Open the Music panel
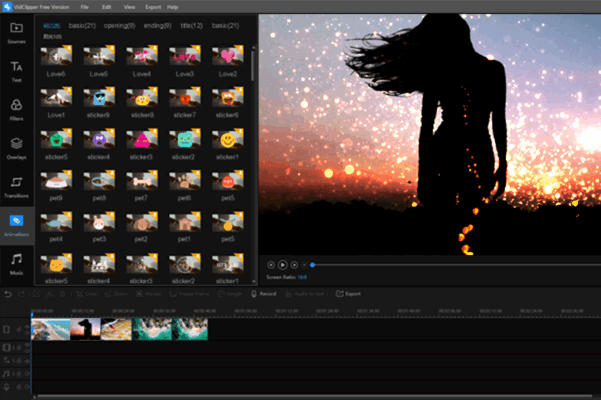 (x=16, y=264)
